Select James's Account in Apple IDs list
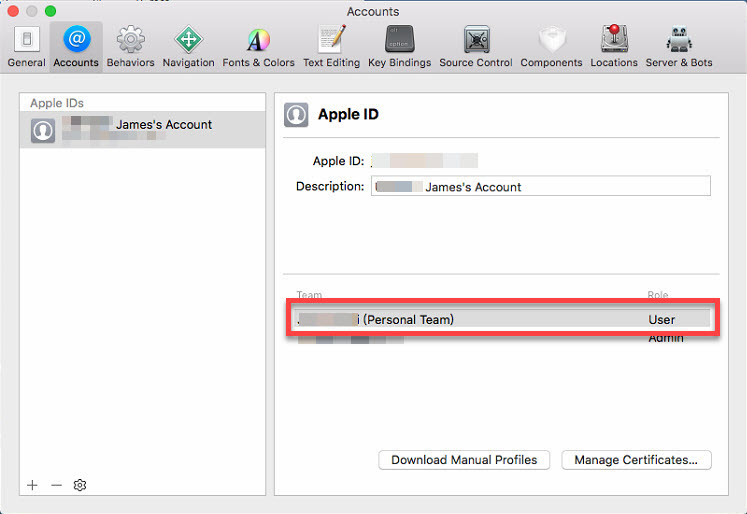 pos(142,130)
